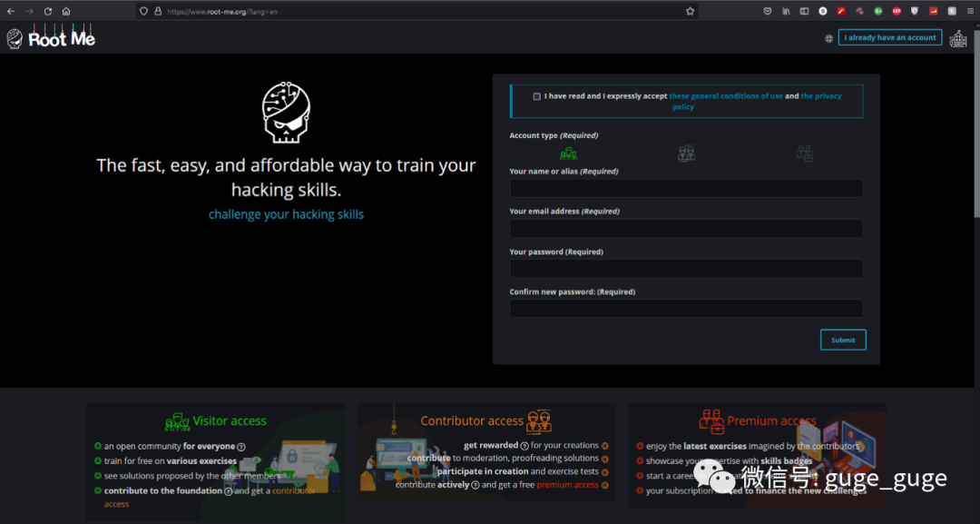The image size is (980, 524).
Task: Open the browser home page icon
Action: 66,11
